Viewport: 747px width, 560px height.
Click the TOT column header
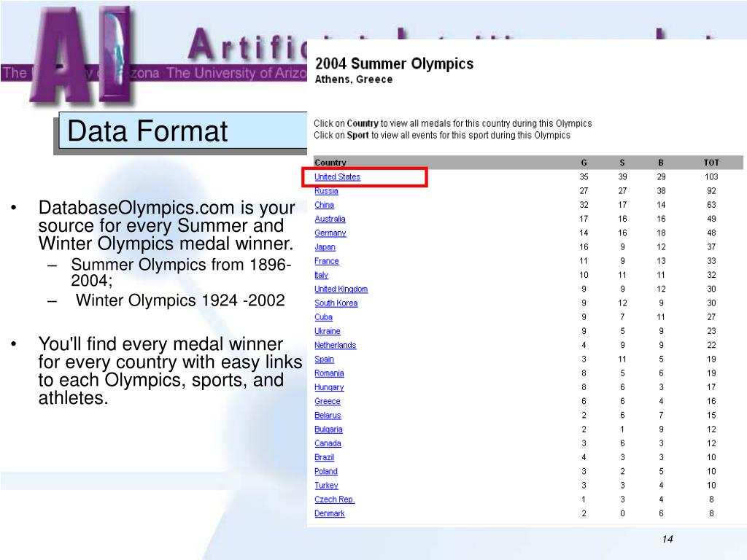[711, 163]
